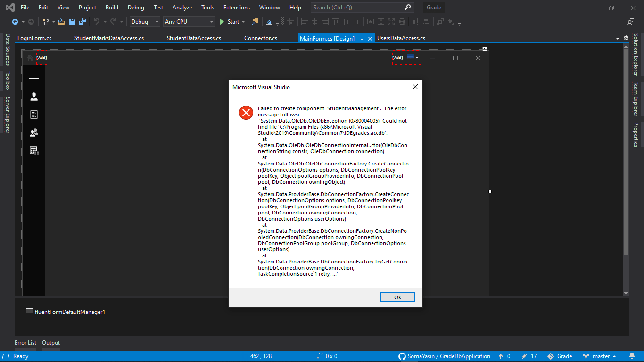644x362 pixels.
Task: Open the Output panel tab
Action: coord(51,343)
